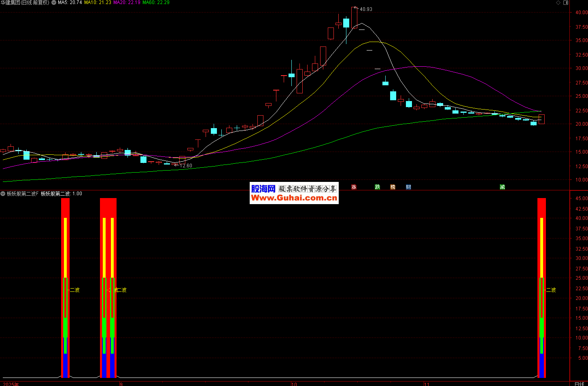The image size is (588, 386).
Task: Expand the 板妖股第二波 indicator dropdown arrow
Action: tap(3, 194)
